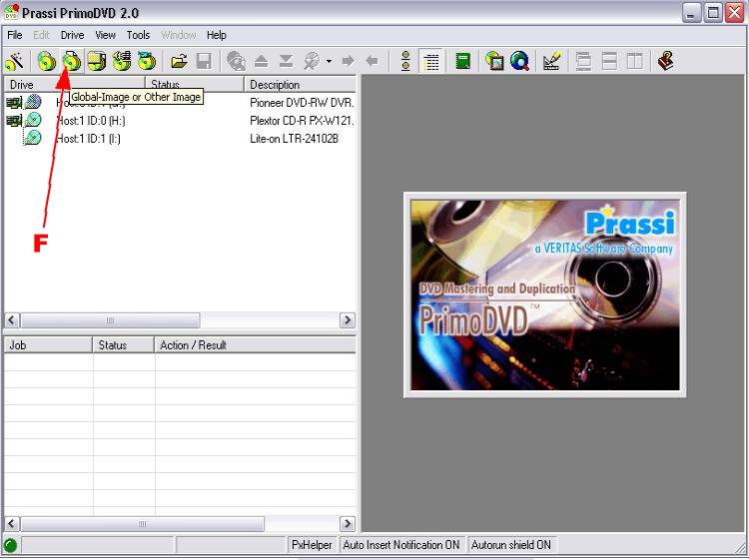749x560 pixels.
Task: Click the greyed-out Save floppy disk icon
Action: (204, 61)
